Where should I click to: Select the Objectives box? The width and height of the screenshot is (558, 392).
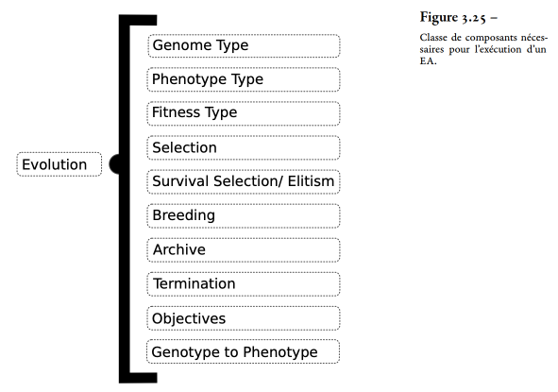click(x=244, y=318)
